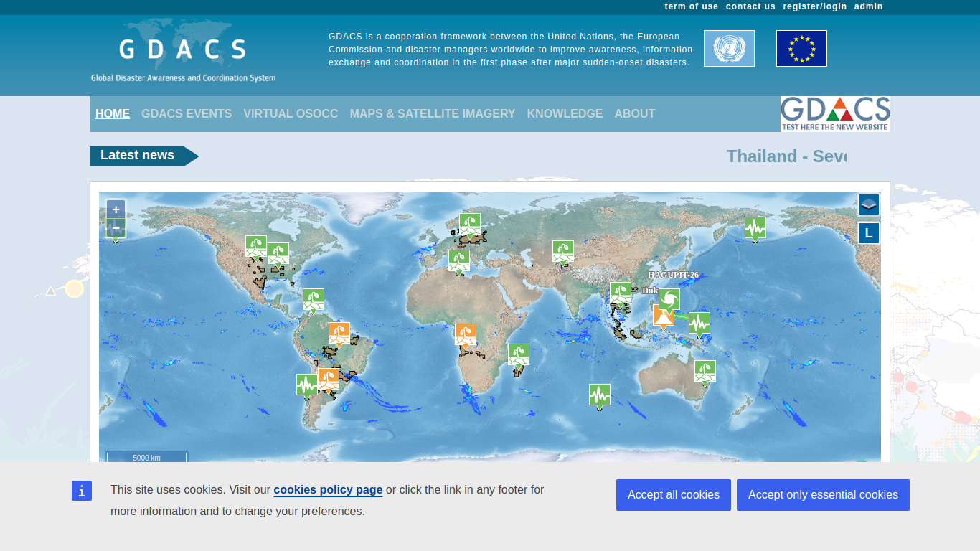This screenshot has width=980, height=551.
Task: Open the HOME navigation item
Action: pyautogui.click(x=113, y=113)
